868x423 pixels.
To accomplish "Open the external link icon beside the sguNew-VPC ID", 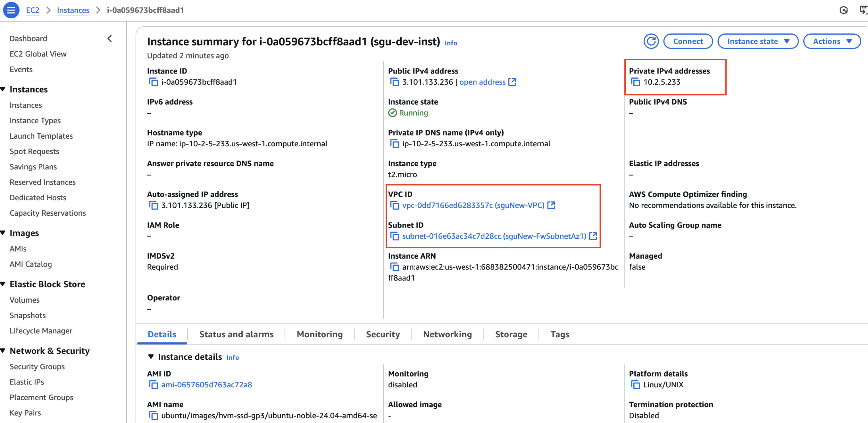I will pos(551,205).
